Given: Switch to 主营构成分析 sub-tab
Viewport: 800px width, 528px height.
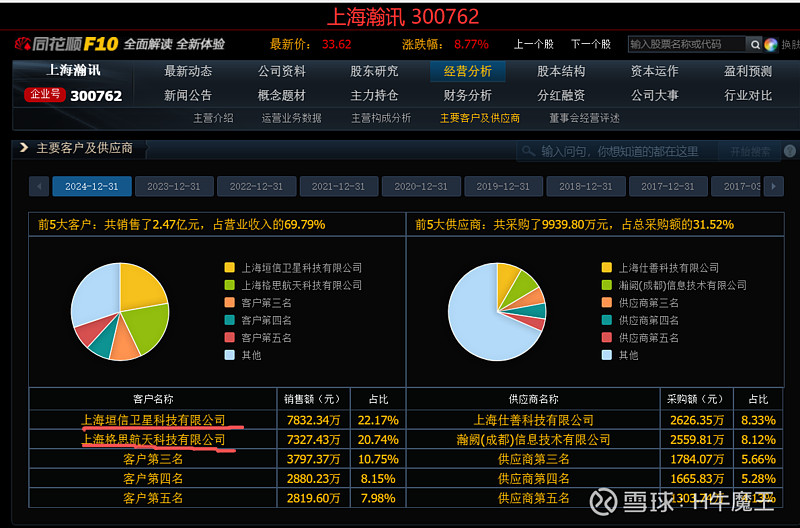Looking at the screenshot, I should pos(381,118).
